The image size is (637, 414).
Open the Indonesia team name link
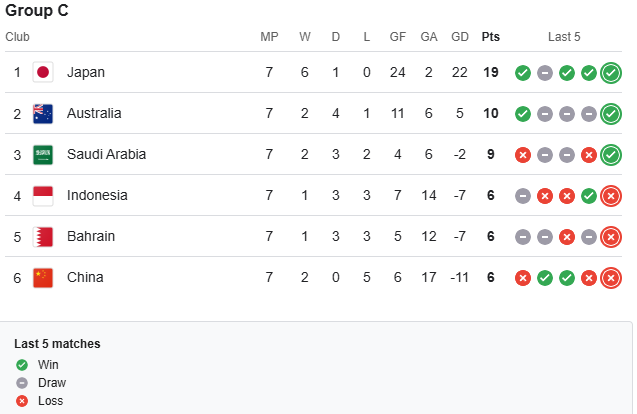pos(97,195)
